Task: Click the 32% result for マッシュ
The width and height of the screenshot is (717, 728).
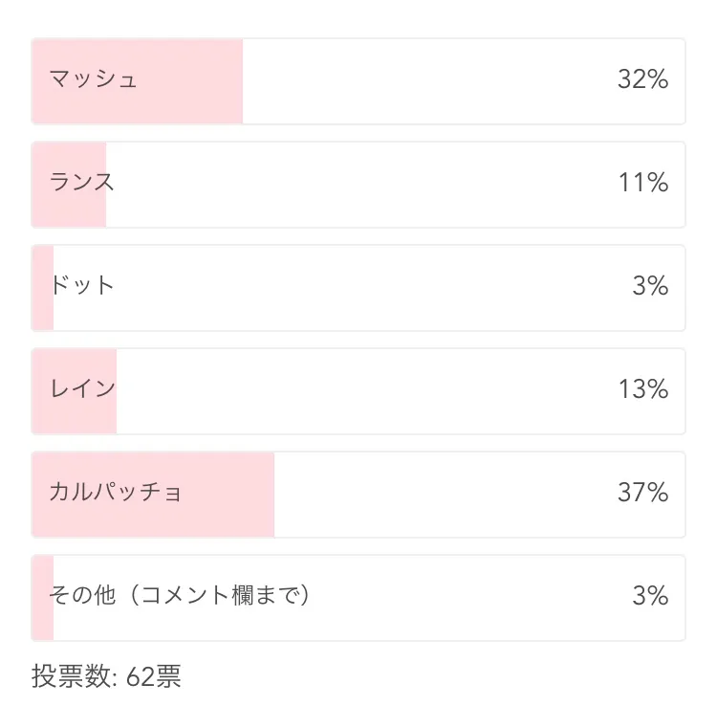Action: click(642, 79)
